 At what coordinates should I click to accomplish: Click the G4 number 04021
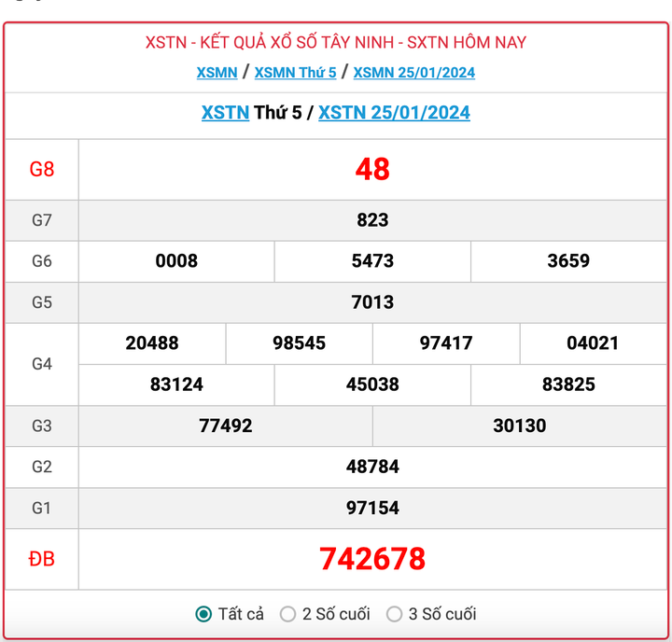(593, 343)
